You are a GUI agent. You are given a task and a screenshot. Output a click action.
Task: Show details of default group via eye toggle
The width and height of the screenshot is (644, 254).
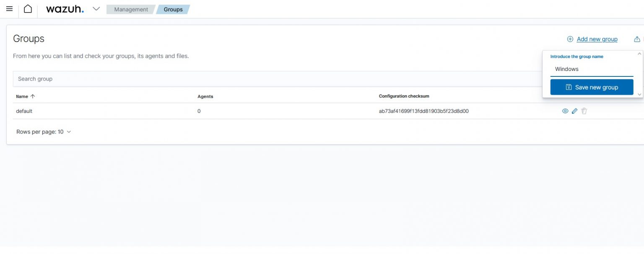click(x=565, y=111)
